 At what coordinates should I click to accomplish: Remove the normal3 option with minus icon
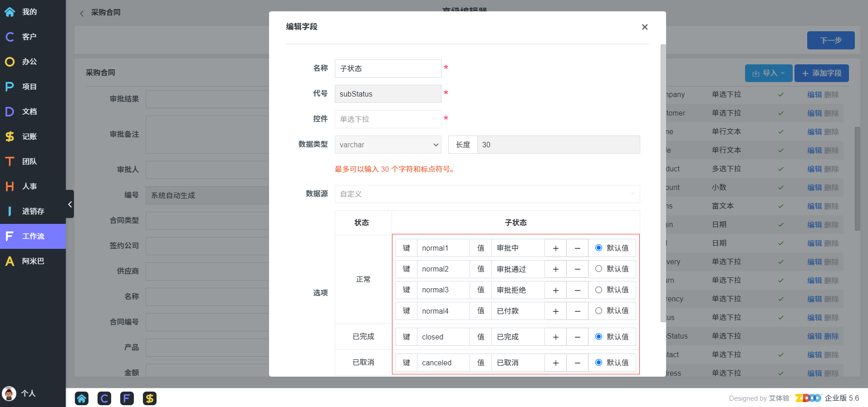click(577, 290)
